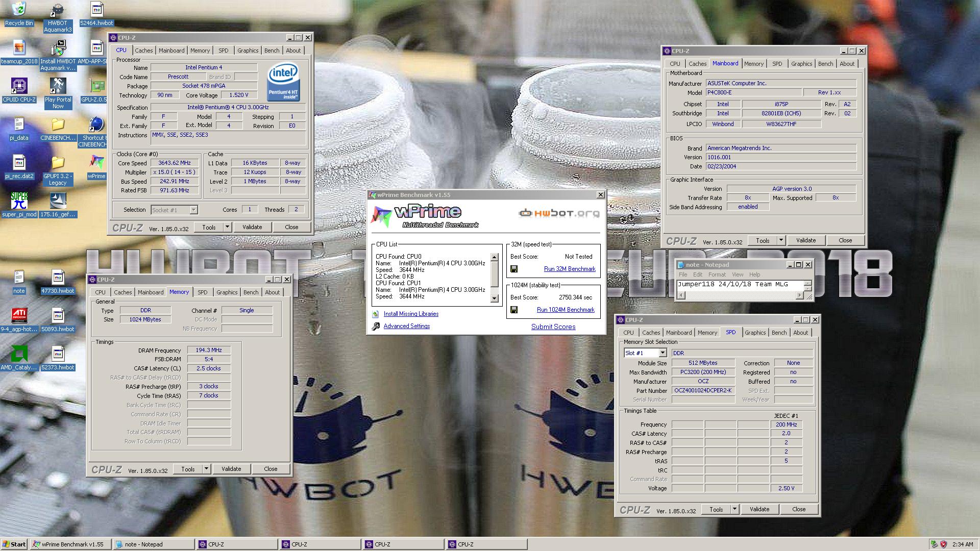Viewport: 980px width, 551px height.
Task: Click security shield tray icon
Action: pyautogui.click(x=943, y=544)
